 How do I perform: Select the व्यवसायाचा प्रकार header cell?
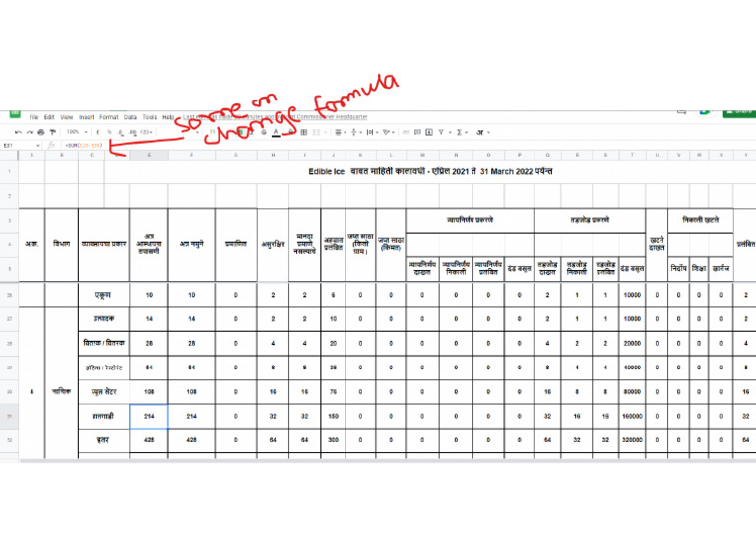(103, 244)
